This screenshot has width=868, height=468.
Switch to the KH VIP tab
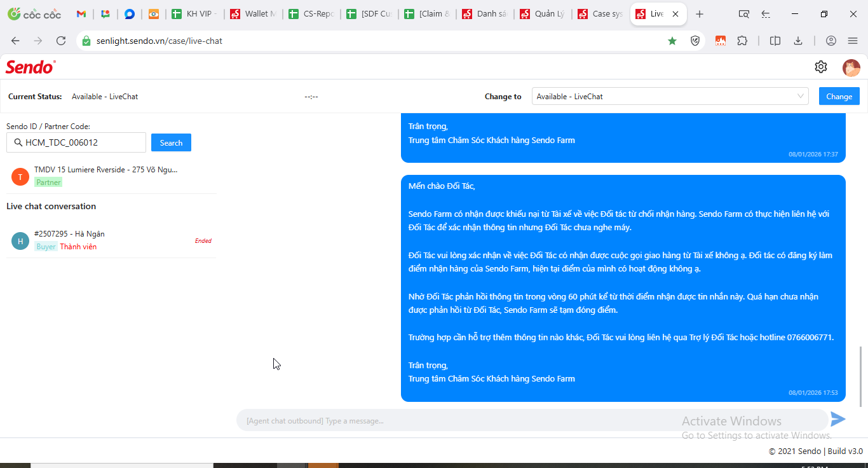(x=195, y=14)
